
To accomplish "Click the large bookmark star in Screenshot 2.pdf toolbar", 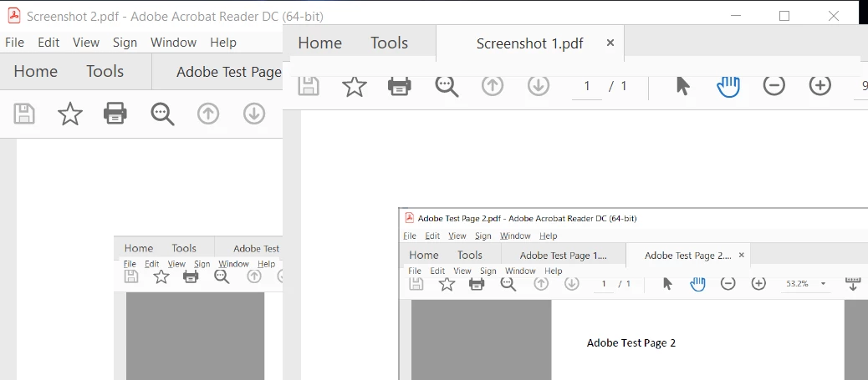I will (70, 114).
